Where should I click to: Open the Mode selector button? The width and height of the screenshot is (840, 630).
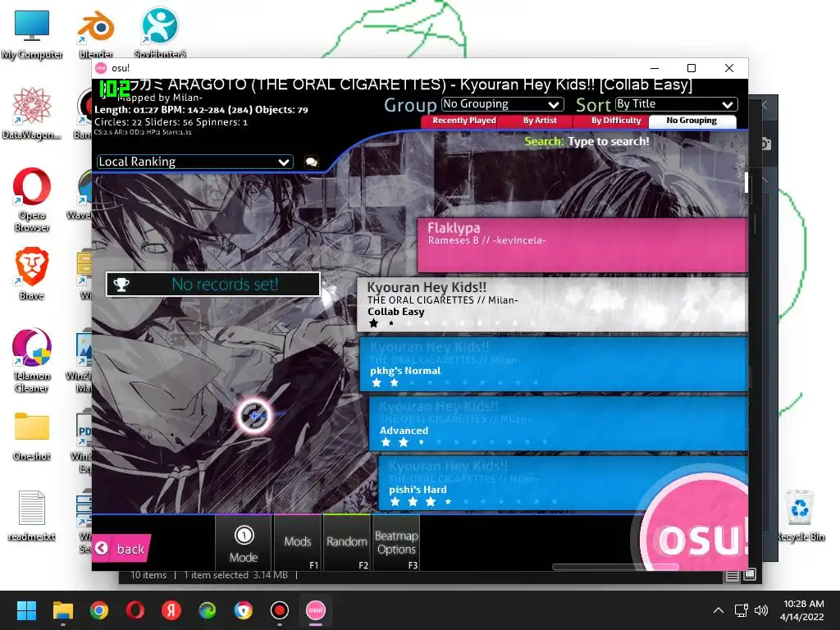[x=244, y=543]
